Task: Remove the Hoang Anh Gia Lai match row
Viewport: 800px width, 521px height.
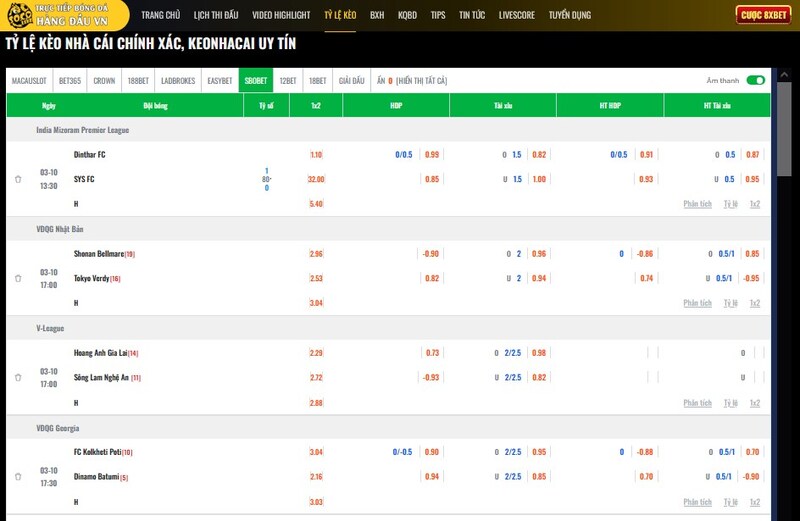Action: [18, 378]
